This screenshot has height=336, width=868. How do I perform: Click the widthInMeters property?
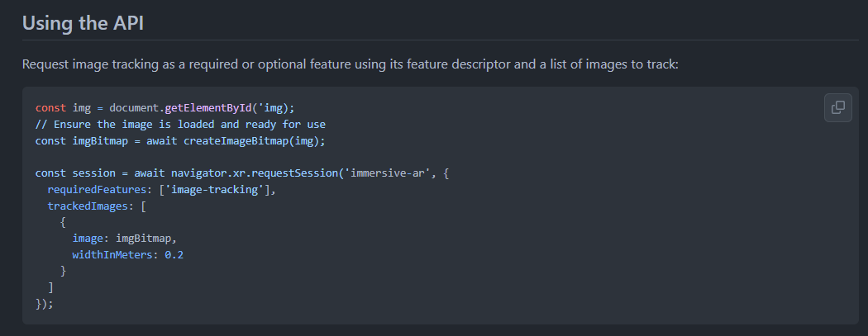pos(115,255)
